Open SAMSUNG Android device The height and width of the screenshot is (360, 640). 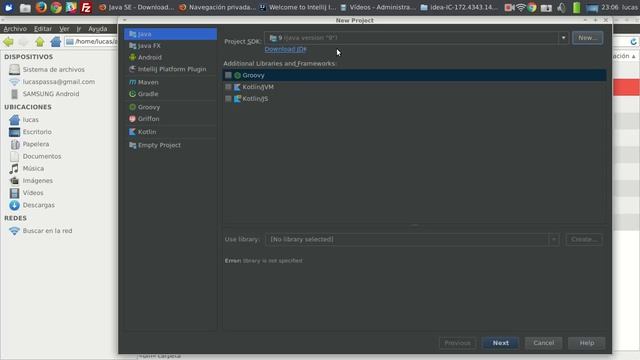tap(51, 94)
